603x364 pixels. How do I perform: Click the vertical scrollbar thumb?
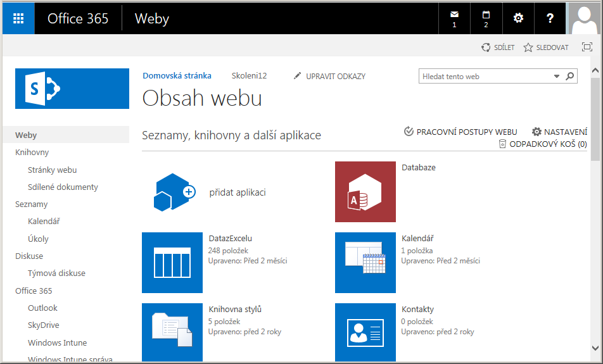pyautogui.click(x=595, y=119)
